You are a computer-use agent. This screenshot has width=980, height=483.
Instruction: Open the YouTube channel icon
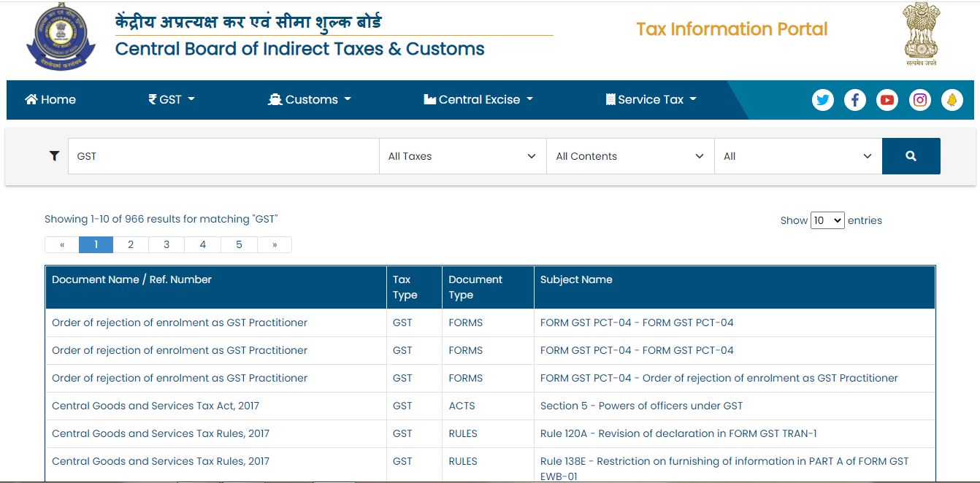887,99
